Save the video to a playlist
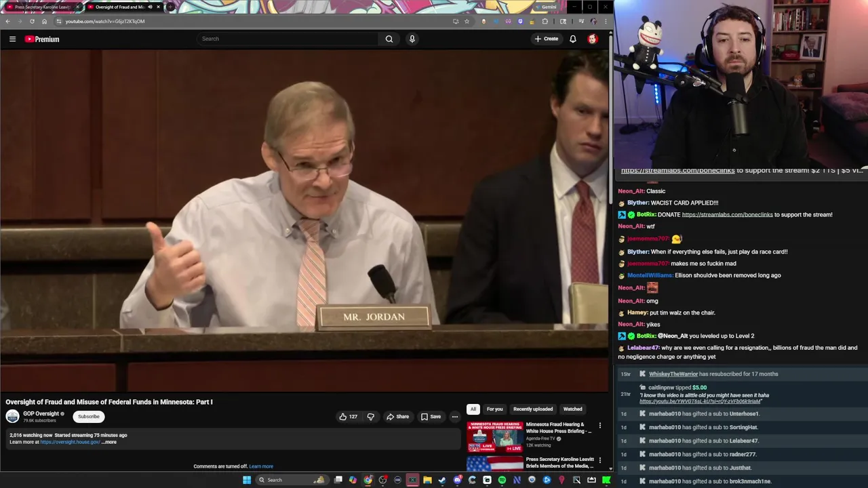 431,416
